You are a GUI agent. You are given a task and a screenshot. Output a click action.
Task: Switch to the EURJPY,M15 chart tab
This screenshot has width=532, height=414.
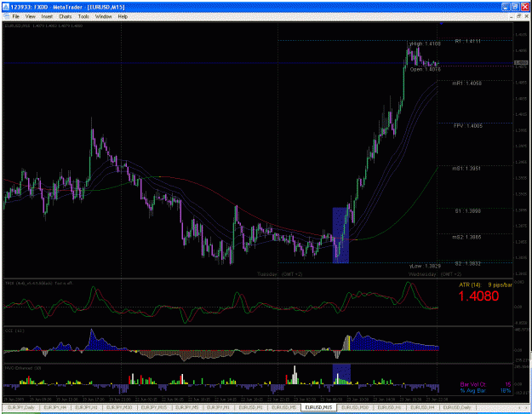click(154, 407)
